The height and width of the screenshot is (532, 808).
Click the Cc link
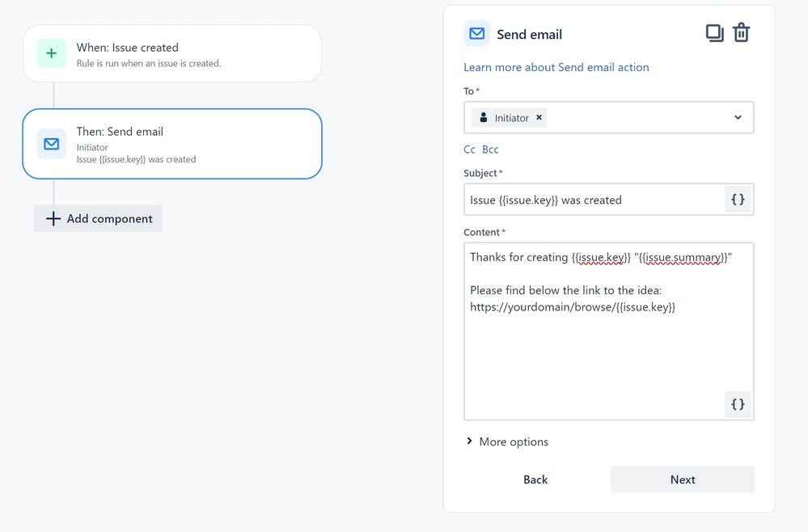469,150
